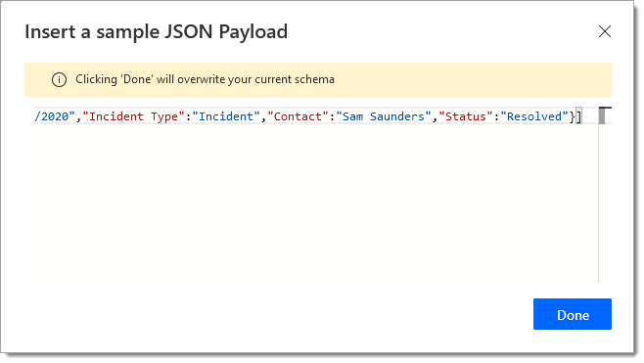Click the /2020 date fragment in the JSON
The image size is (644, 363).
tap(55, 116)
